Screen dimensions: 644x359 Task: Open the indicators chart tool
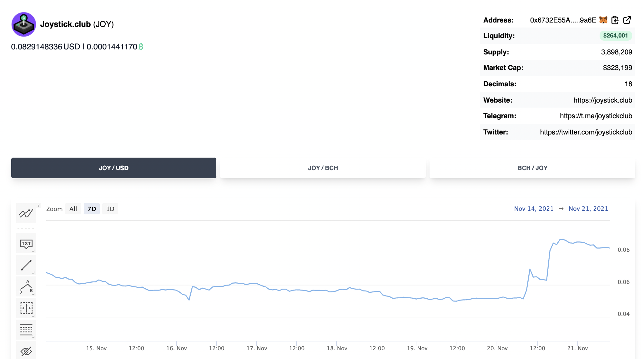(26, 213)
